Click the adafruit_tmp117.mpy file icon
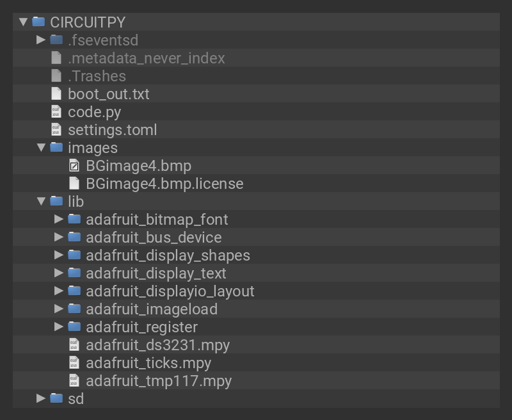The width and height of the screenshot is (512, 420). 74,381
